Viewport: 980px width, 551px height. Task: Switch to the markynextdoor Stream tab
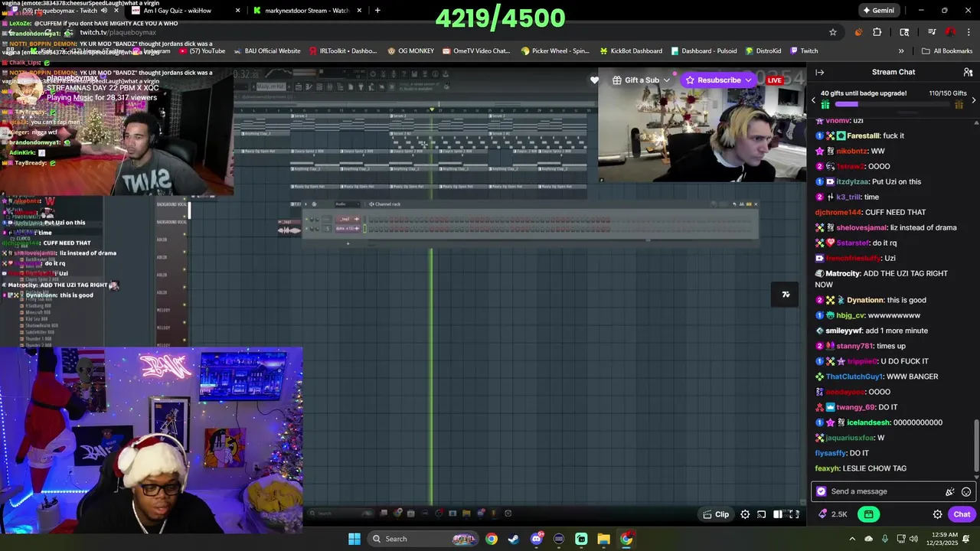point(308,11)
